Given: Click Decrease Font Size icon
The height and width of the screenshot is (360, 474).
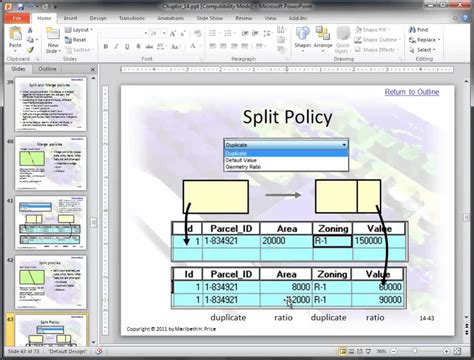Looking at the screenshot, I should click(183, 33).
